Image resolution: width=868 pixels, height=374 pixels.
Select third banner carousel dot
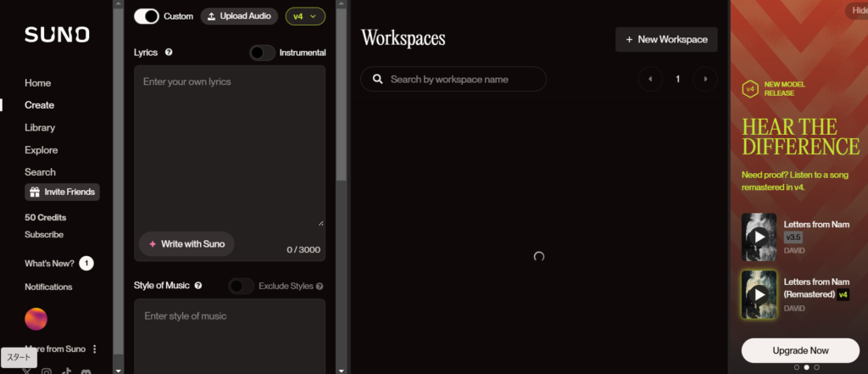click(816, 367)
